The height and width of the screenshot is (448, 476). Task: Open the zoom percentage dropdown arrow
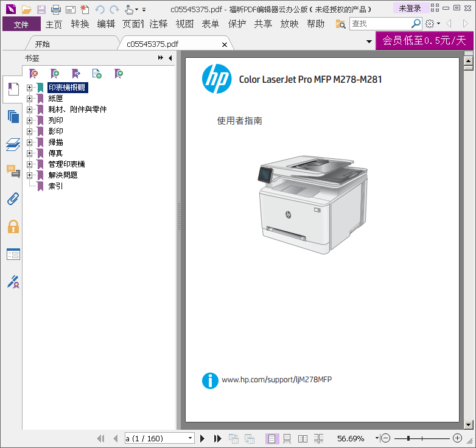[x=377, y=438]
